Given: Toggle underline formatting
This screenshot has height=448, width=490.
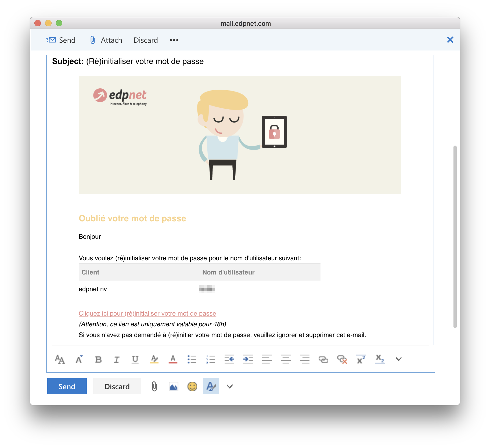Looking at the screenshot, I should pos(135,359).
